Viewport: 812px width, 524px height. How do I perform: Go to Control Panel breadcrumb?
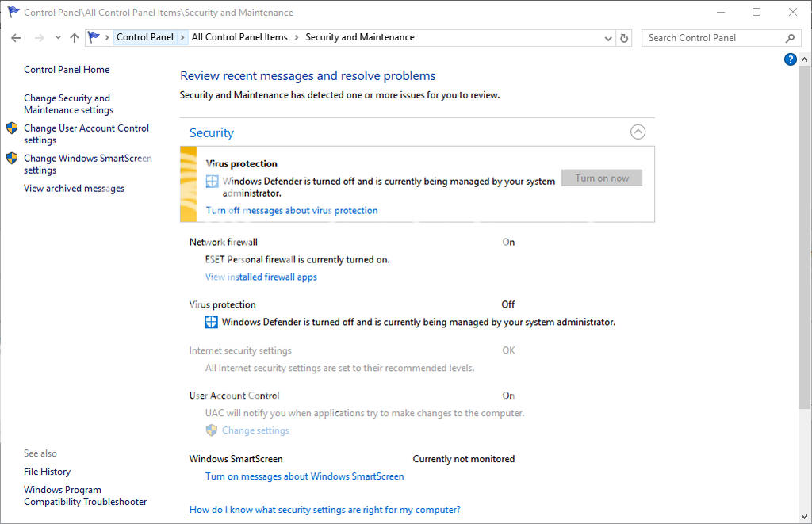[144, 37]
